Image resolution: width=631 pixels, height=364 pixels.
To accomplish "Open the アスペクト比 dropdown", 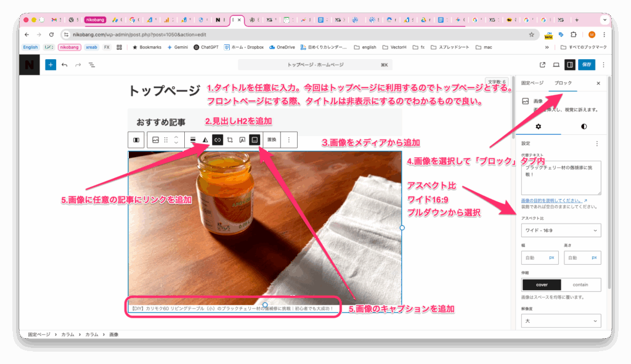I will pyautogui.click(x=561, y=230).
